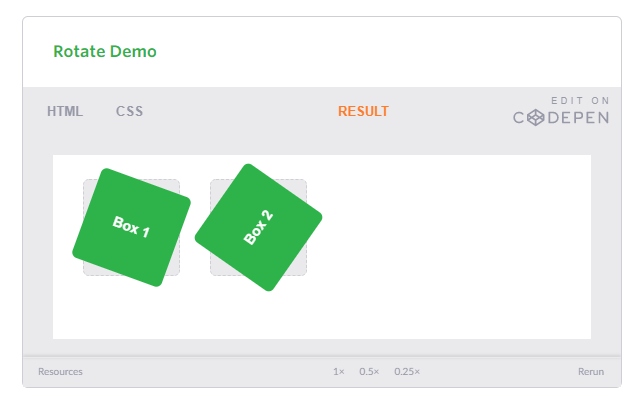The width and height of the screenshot is (643, 410).
Task: Click empty white area of result preview
Action: (451, 246)
